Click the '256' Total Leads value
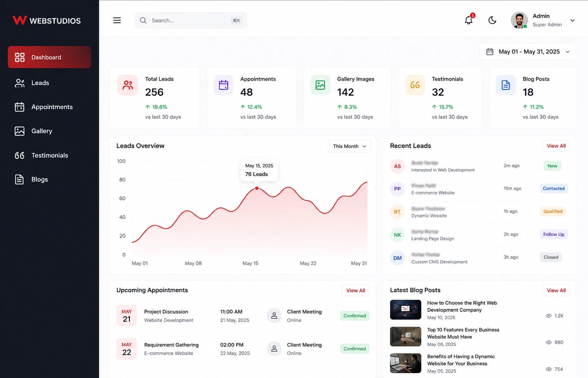 pos(154,92)
